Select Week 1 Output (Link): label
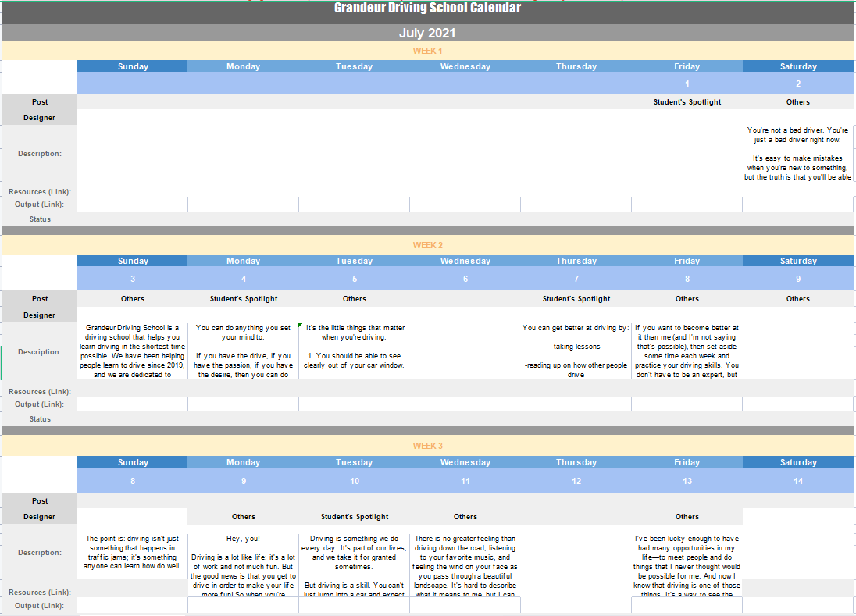 pyautogui.click(x=39, y=205)
